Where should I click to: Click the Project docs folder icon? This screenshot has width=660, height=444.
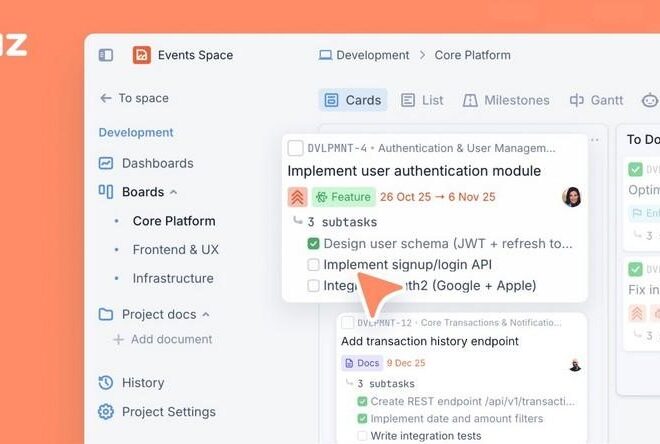[106, 314]
